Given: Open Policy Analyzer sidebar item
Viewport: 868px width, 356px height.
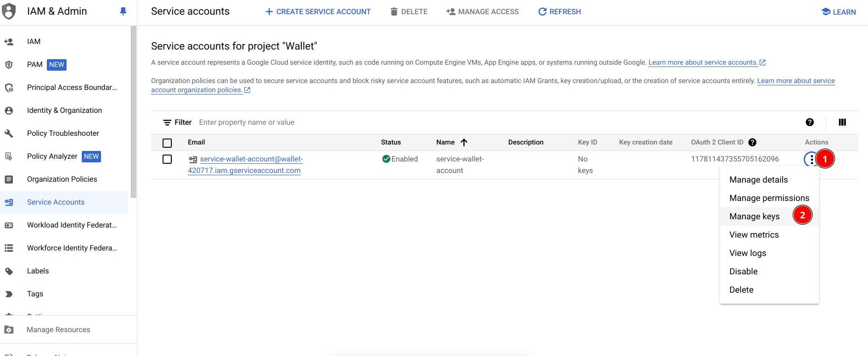Looking at the screenshot, I should pos(64,156).
